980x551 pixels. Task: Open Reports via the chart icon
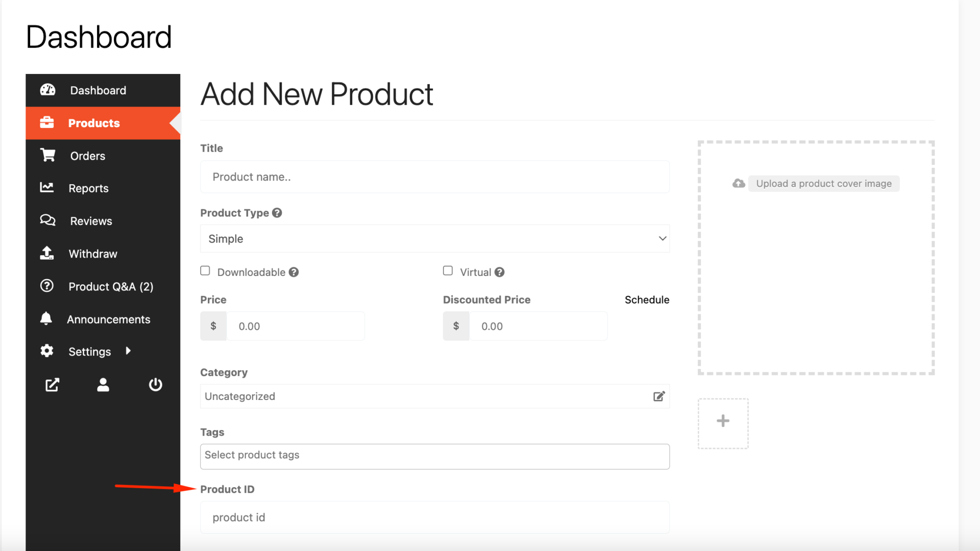[x=46, y=188]
